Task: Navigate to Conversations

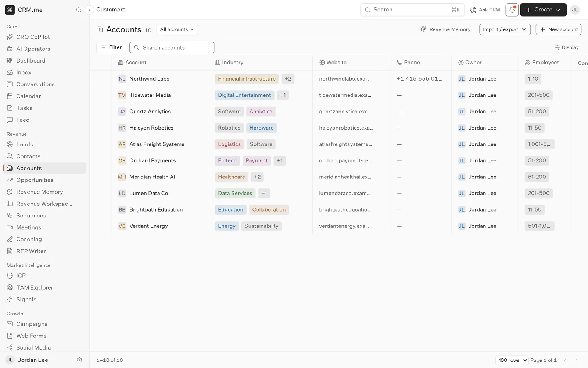Action: (45, 84)
